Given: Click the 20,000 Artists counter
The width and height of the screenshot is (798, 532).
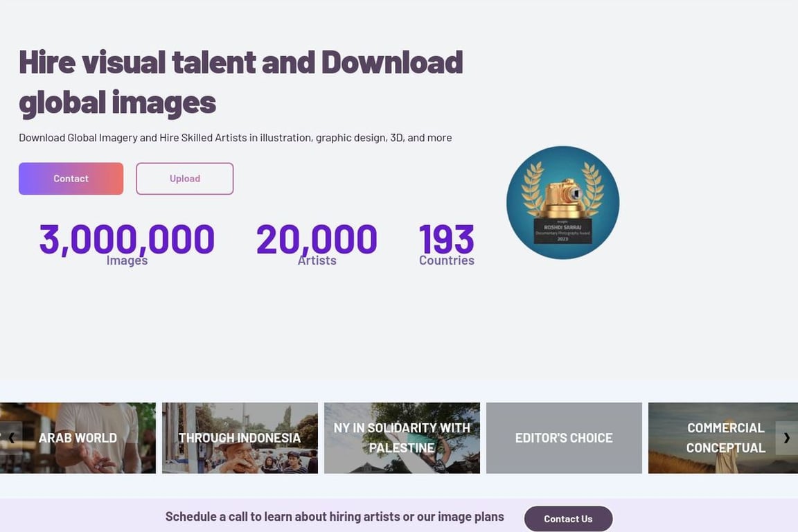Looking at the screenshot, I should pyautogui.click(x=317, y=240).
